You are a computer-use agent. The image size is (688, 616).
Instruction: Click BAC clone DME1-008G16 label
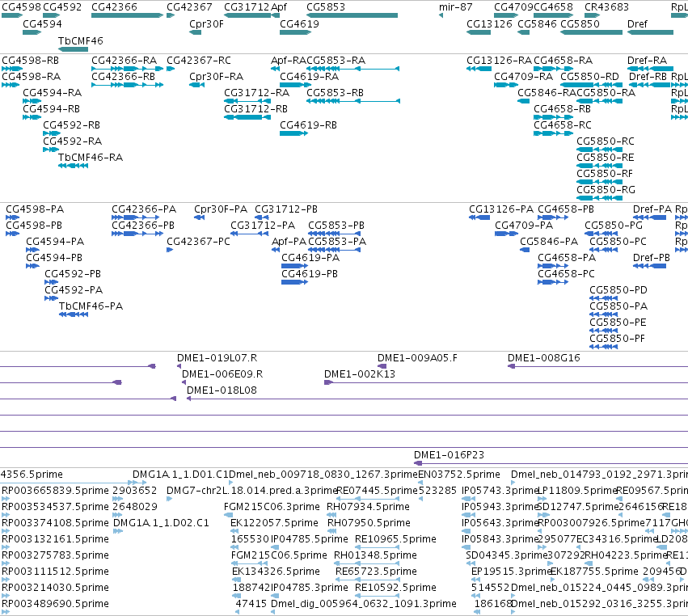coord(544,358)
